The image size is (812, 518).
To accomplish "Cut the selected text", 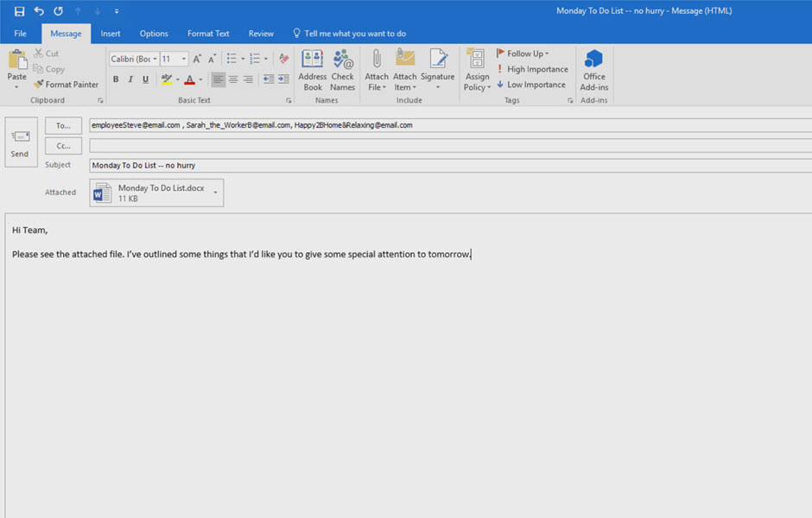I will [x=47, y=54].
